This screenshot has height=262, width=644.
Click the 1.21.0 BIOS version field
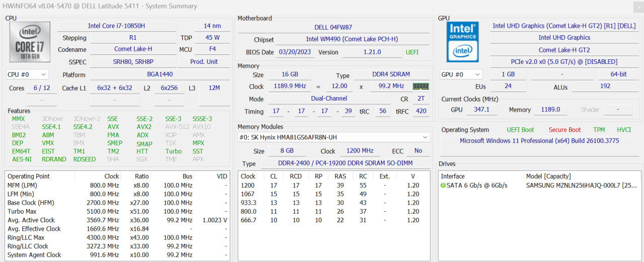coord(372,52)
